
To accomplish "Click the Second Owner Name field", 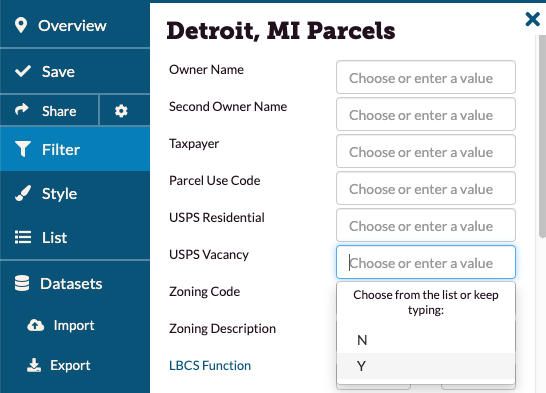I will pyautogui.click(x=426, y=114).
